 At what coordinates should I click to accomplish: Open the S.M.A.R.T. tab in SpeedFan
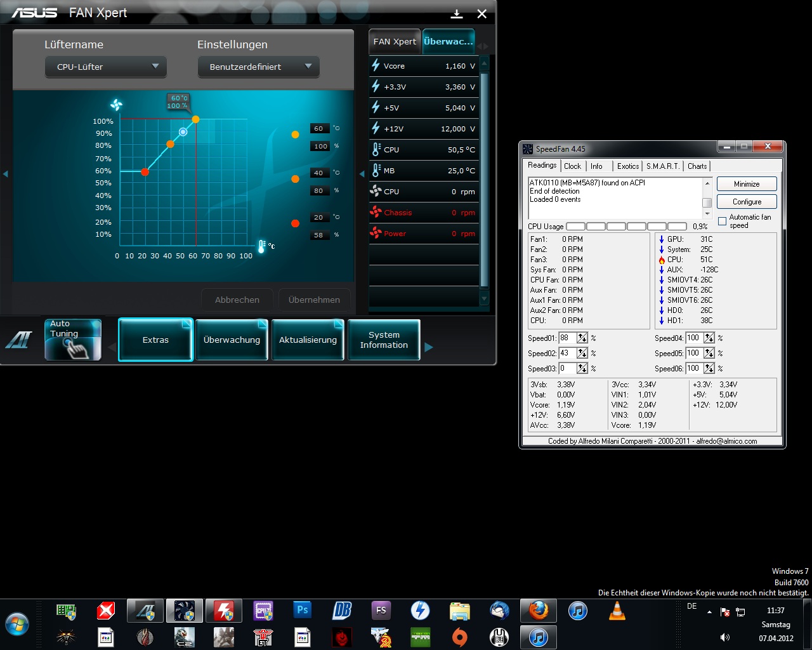click(663, 166)
